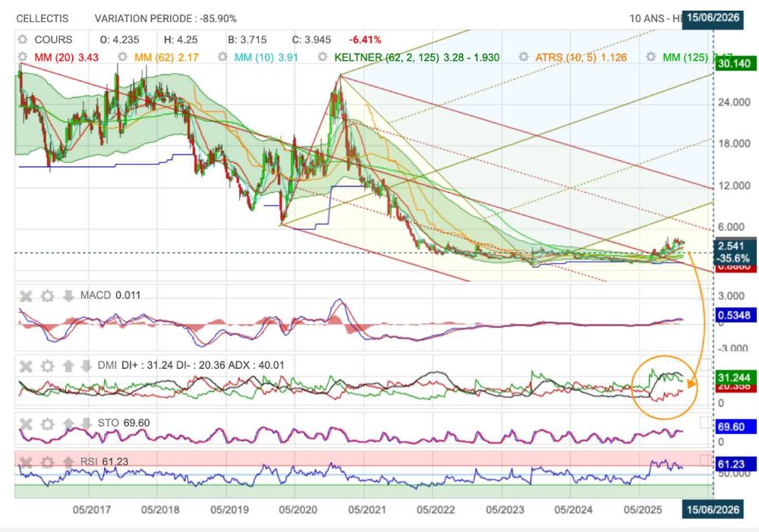Open DMI indicator settings gear

coord(47,366)
